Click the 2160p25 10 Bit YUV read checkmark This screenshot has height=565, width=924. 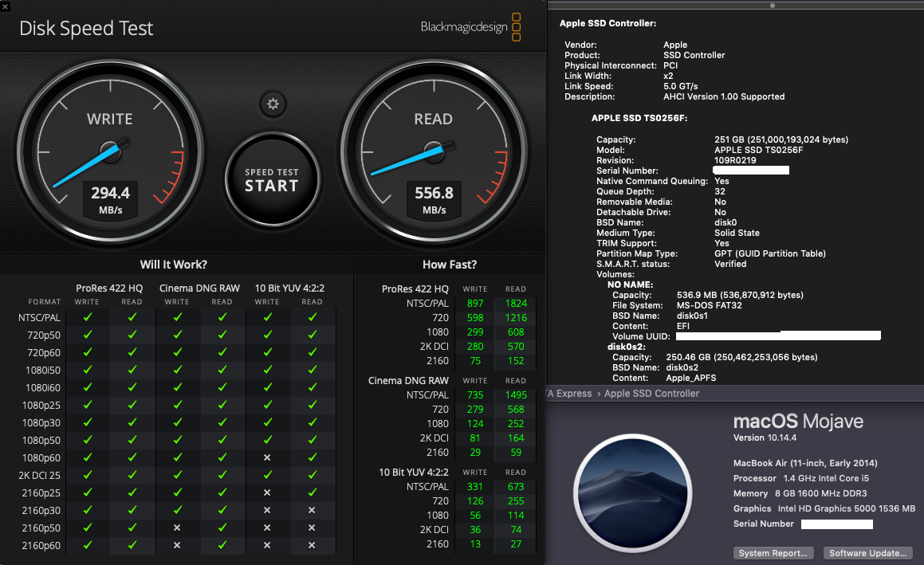point(313,492)
